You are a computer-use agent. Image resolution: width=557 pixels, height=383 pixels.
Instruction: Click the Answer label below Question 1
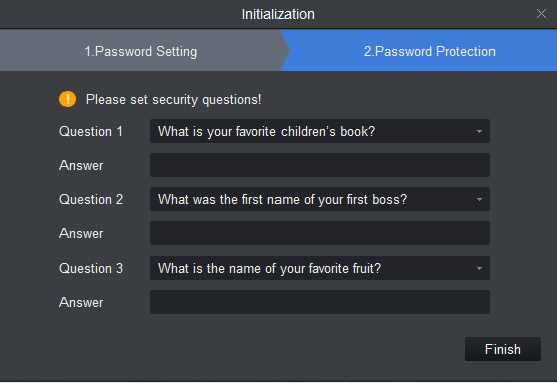(x=81, y=166)
